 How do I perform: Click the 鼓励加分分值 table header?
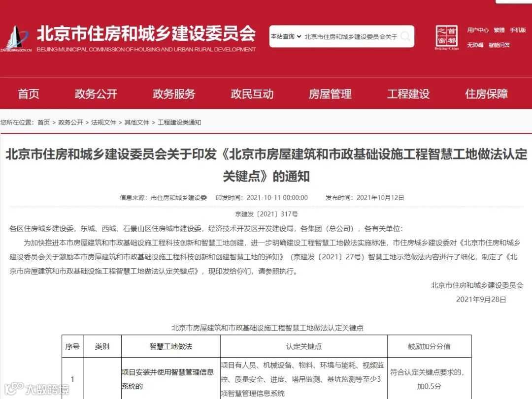click(x=429, y=346)
